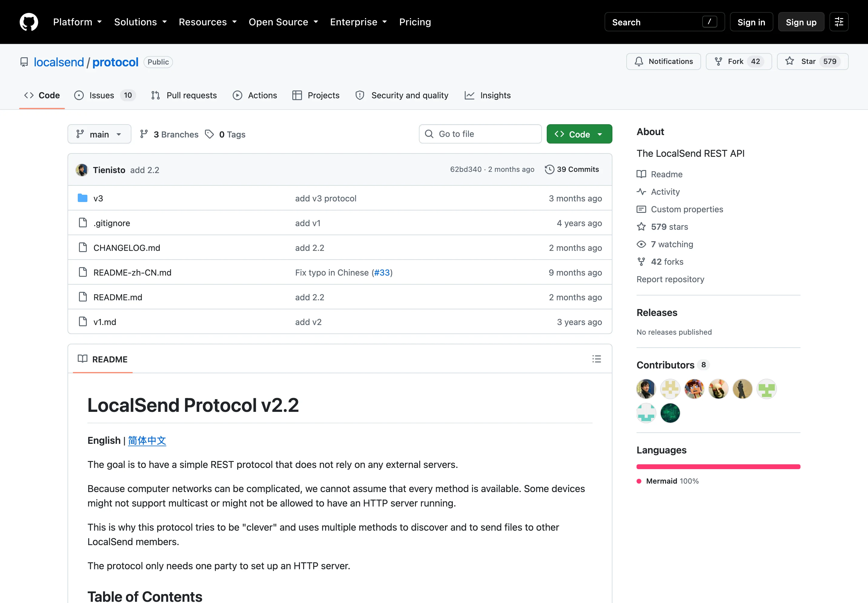Open the Pricing page

click(x=415, y=22)
